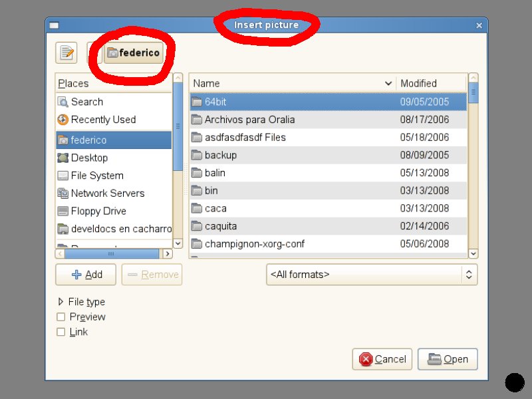This screenshot has width=532, height=399.
Task: Select the develdocs en cacharro bookmark
Action: [x=120, y=229]
